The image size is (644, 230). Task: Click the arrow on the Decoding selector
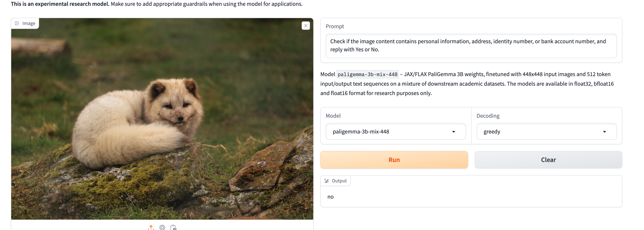[604, 132]
